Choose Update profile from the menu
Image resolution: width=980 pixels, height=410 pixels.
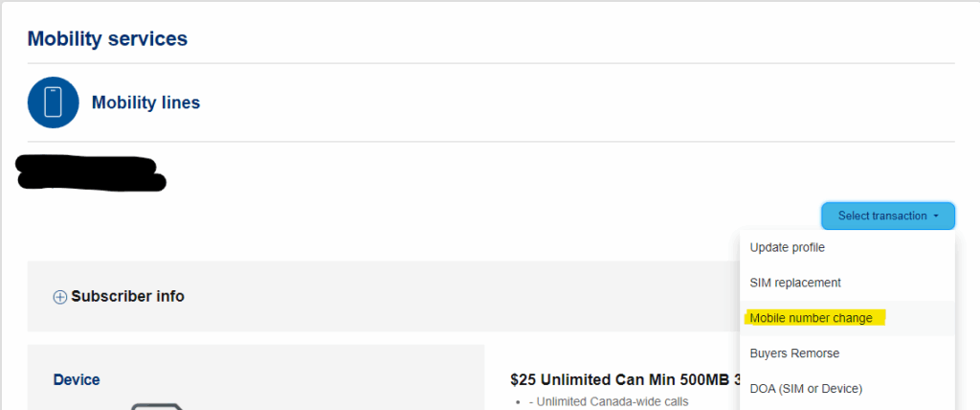[x=787, y=247]
